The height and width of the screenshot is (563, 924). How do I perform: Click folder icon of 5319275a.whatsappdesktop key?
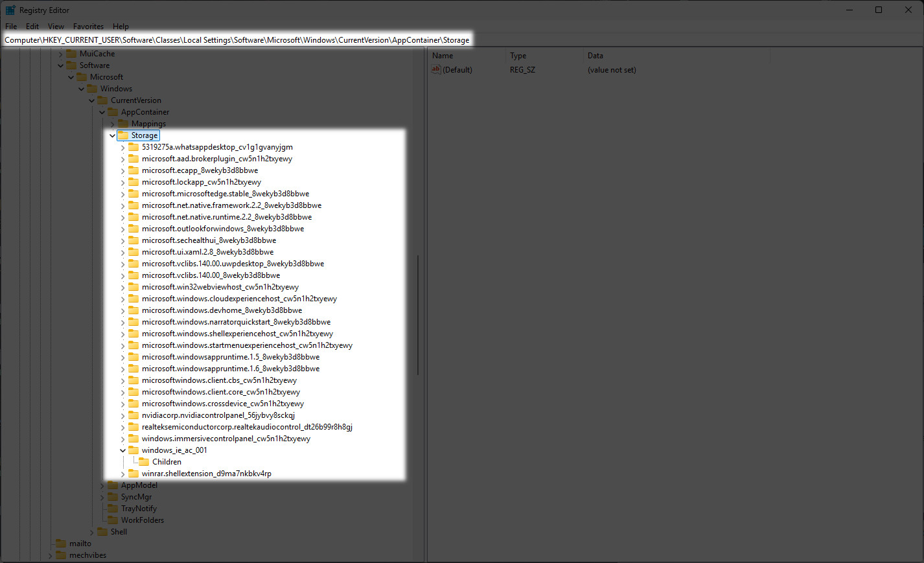[133, 147]
